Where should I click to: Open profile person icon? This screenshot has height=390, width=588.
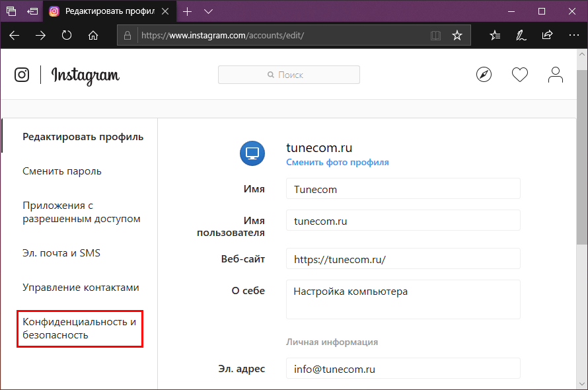556,74
